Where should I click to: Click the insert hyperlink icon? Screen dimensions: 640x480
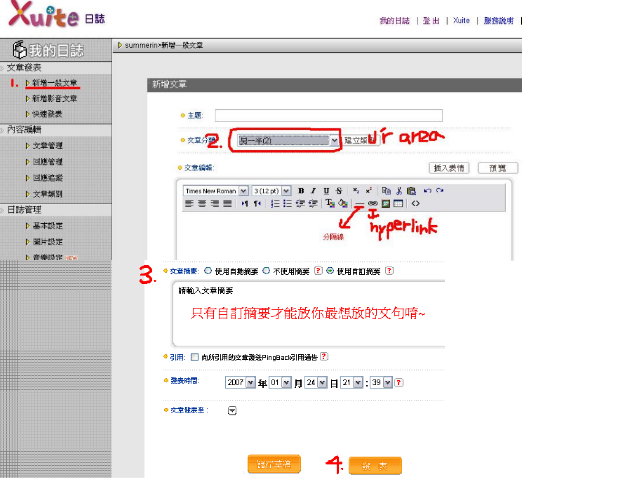(372, 203)
